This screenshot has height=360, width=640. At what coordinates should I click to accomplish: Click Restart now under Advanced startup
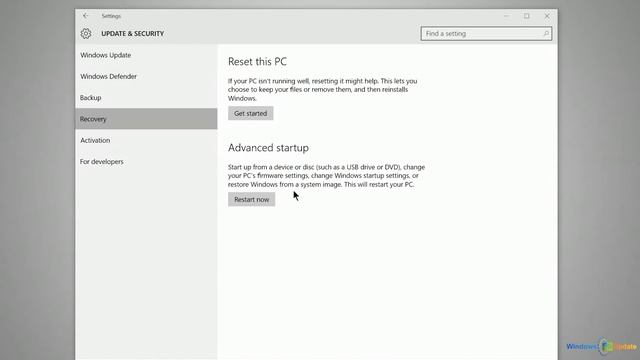(x=251, y=200)
